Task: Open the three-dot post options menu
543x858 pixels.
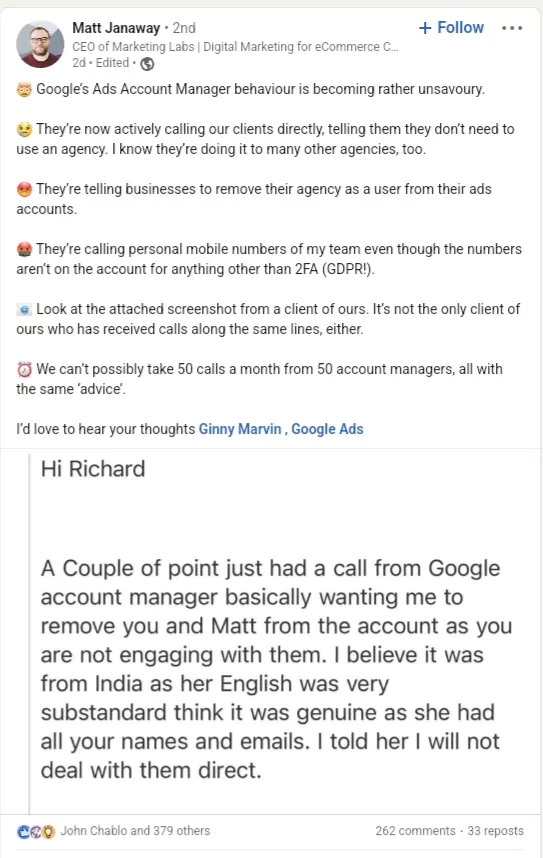Action: click(512, 28)
